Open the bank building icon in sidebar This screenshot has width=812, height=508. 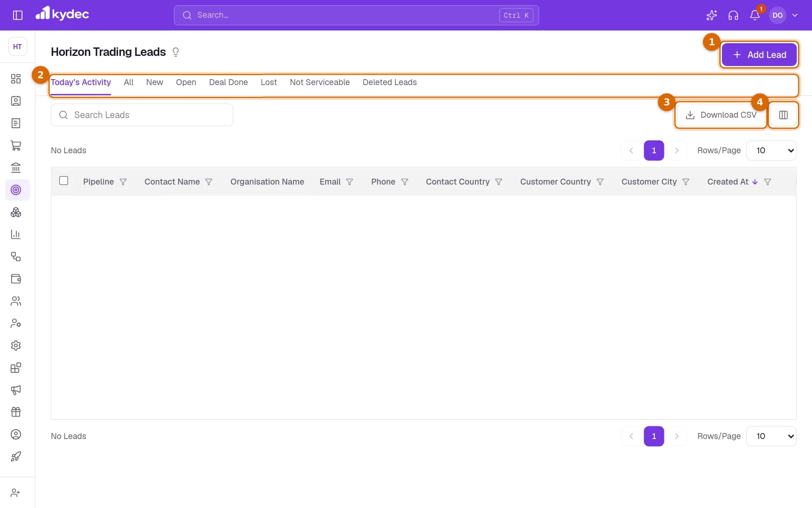[x=16, y=168]
